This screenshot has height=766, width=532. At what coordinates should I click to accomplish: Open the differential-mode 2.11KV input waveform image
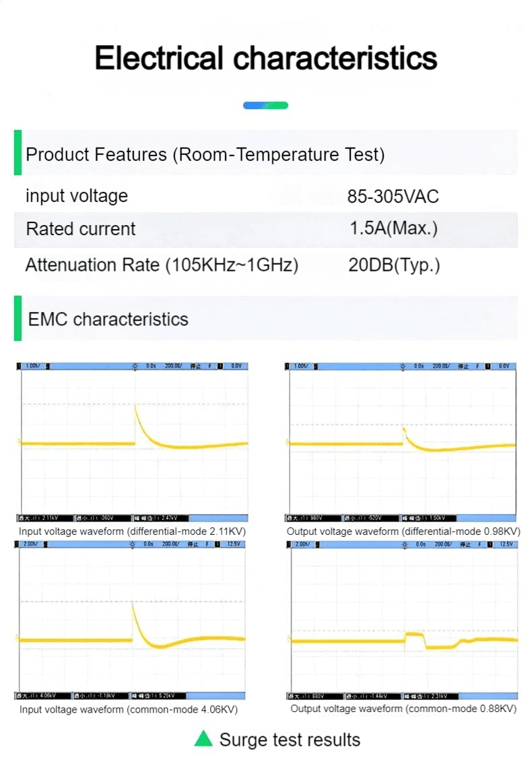pos(133,442)
